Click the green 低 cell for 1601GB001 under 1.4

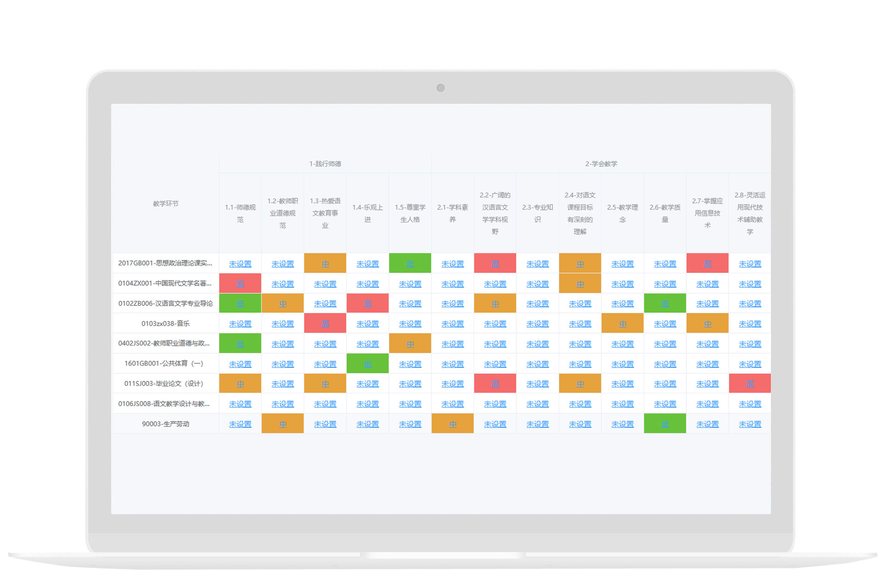(367, 364)
